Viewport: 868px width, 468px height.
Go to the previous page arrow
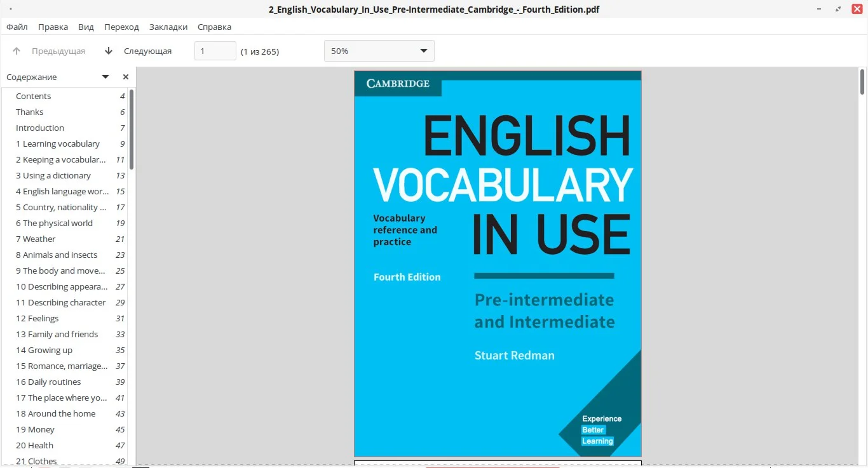[17, 51]
